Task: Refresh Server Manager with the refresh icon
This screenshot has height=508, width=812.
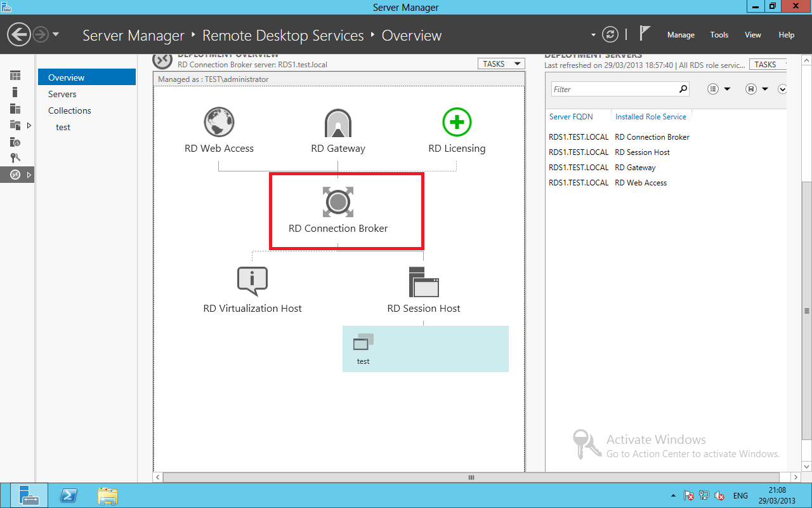Action: click(610, 34)
